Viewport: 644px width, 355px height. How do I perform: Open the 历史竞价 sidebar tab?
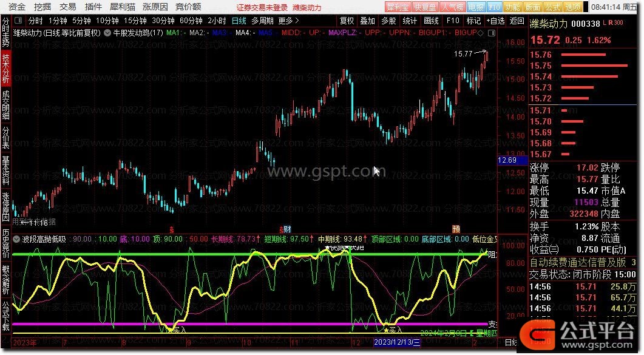[x=5, y=243]
